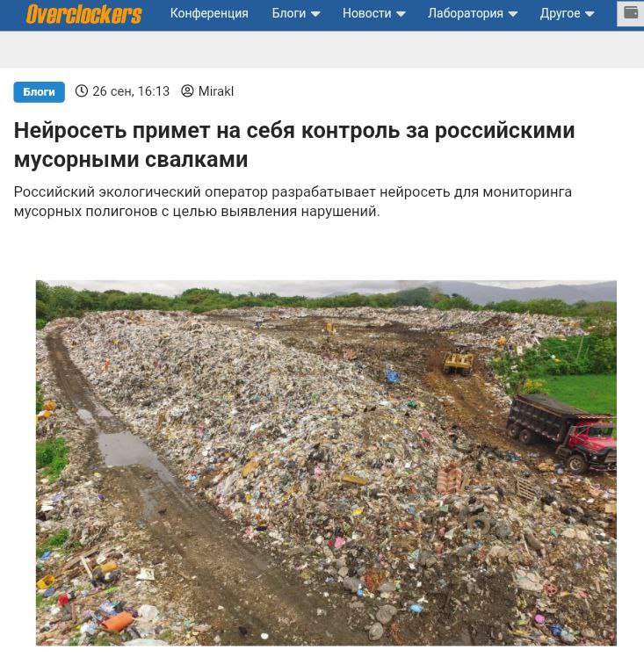Expand the Блоги dropdown arrow

coord(315,14)
